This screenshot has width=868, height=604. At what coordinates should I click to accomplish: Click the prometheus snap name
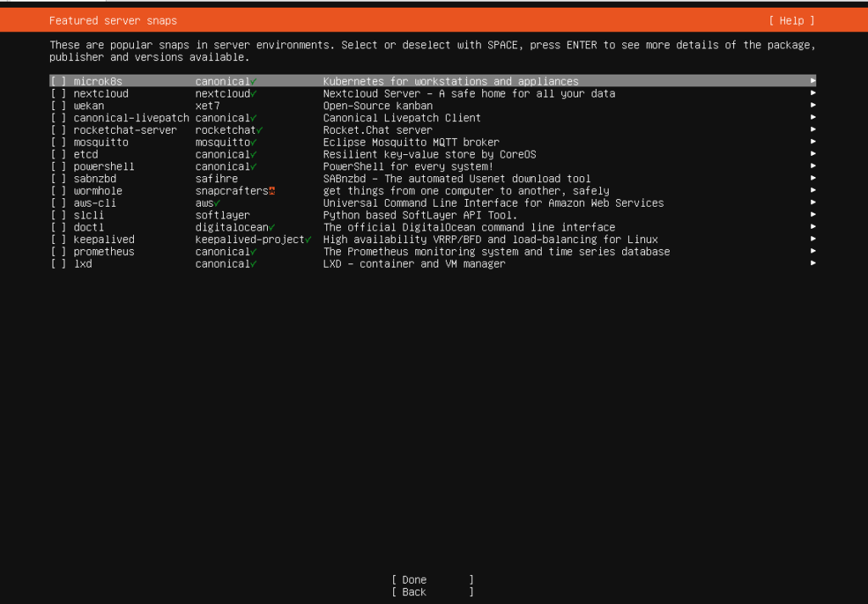(x=104, y=252)
